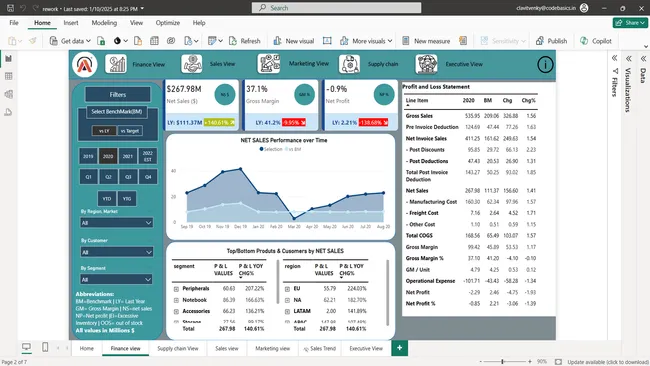Toggle the vs Target benchmark option
The image size is (650, 366).
pyautogui.click(x=130, y=131)
